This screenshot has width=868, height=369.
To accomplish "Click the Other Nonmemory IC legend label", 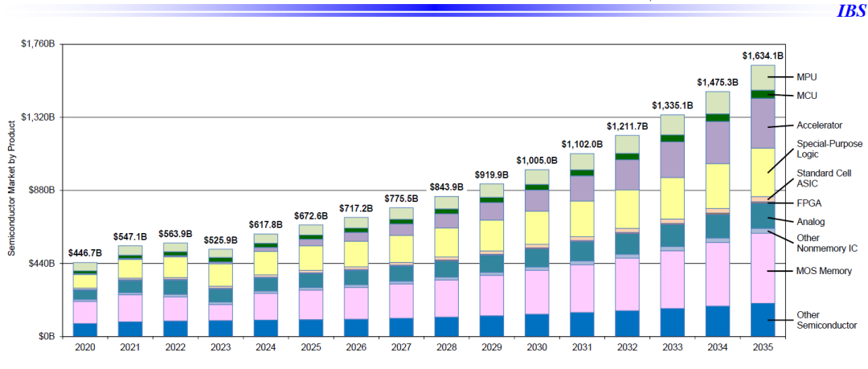I will point(826,244).
